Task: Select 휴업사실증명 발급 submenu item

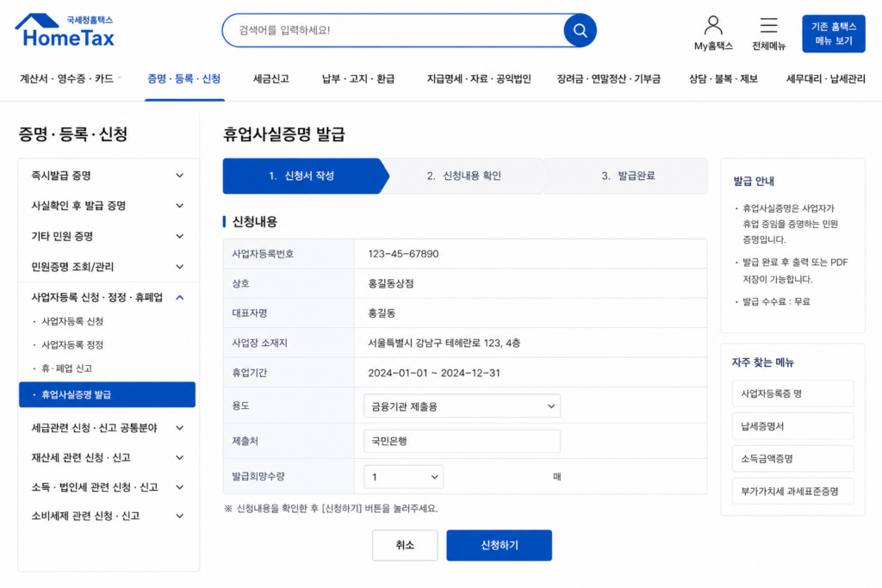Action: click(x=107, y=394)
